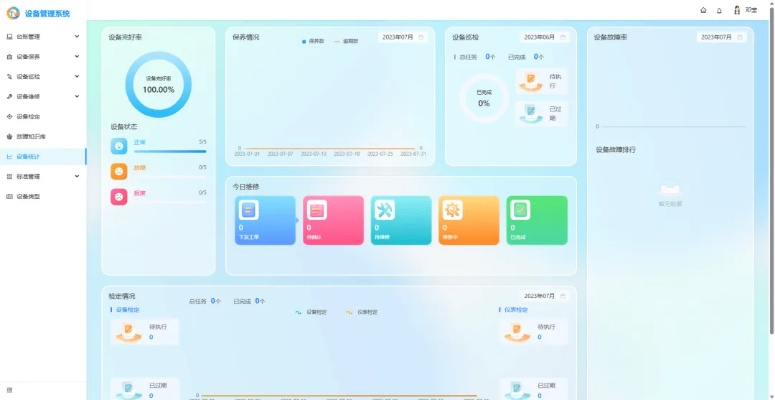Click the 故障知识库 sidebar icon

[x=9, y=136]
